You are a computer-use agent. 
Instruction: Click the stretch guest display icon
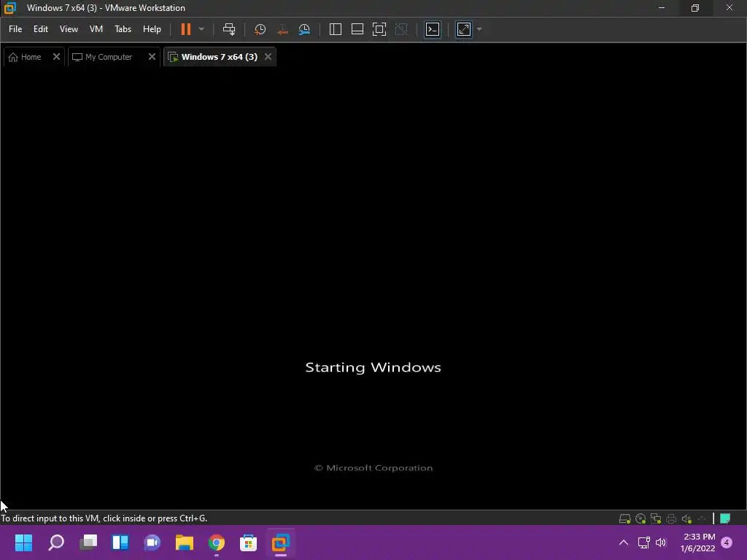[x=464, y=29]
